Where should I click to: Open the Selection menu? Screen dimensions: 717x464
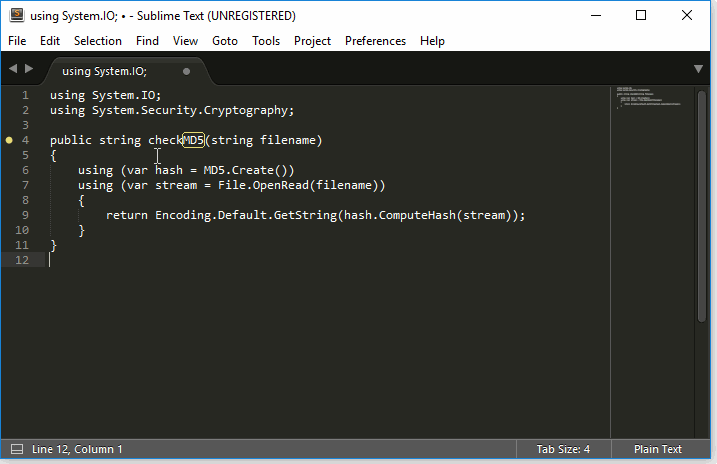point(98,41)
